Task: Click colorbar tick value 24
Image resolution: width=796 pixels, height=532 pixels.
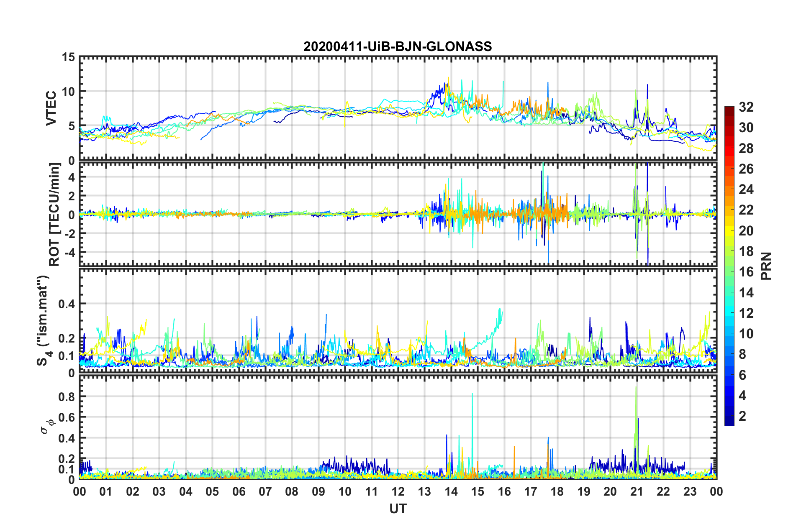Action: [746, 189]
